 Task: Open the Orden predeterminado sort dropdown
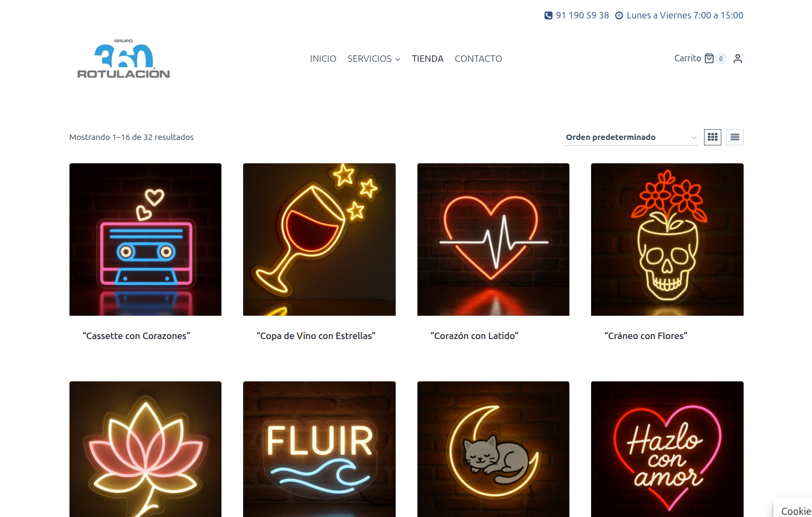click(631, 137)
